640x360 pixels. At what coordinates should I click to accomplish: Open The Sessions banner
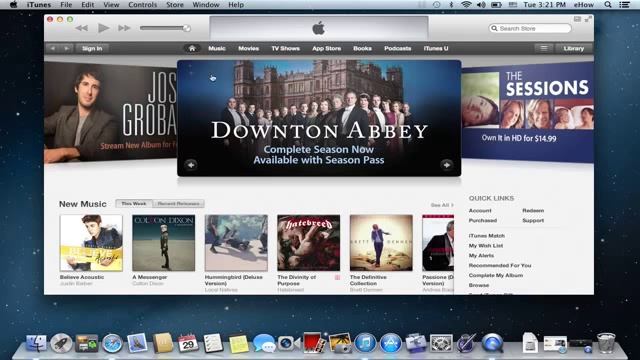click(x=527, y=112)
